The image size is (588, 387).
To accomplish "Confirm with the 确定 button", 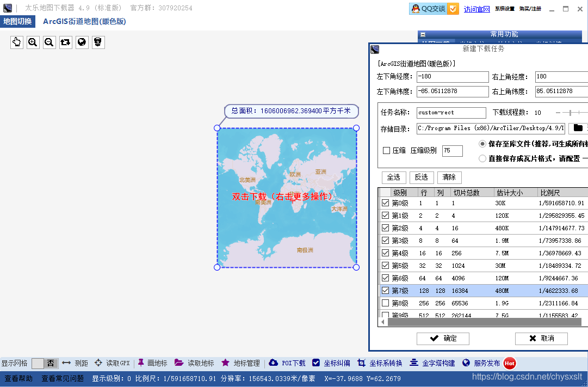I will [443, 338].
